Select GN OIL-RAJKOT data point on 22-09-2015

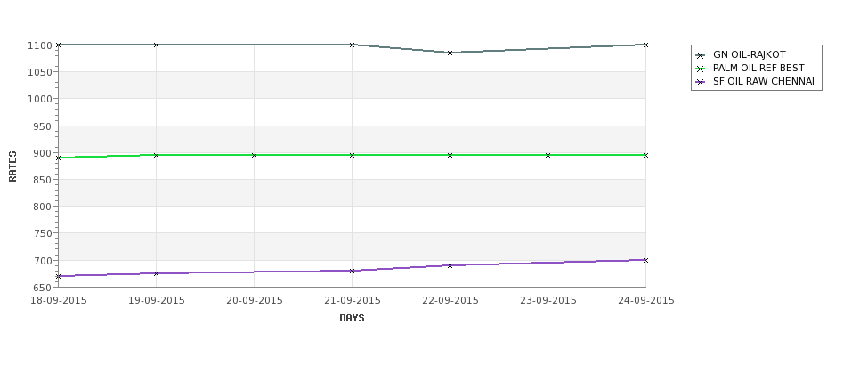pos(450,53)
